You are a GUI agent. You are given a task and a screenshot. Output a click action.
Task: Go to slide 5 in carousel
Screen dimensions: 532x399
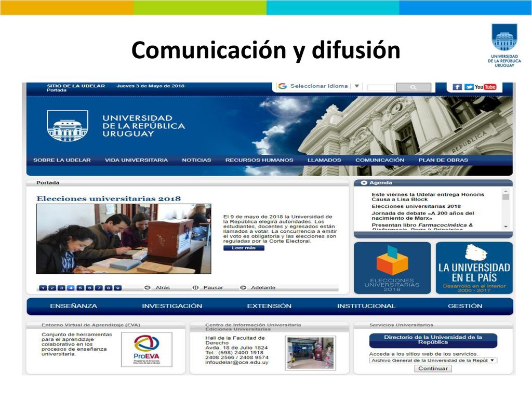[x=80, y=288]
